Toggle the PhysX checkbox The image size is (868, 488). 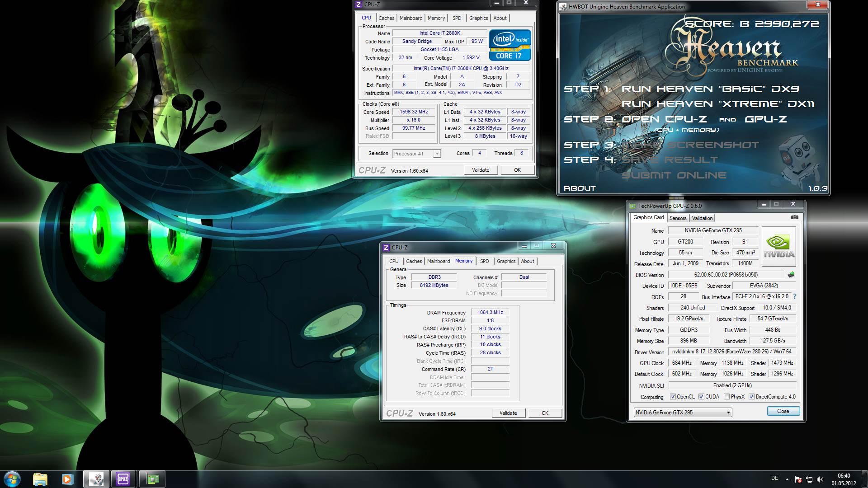pos(726,397)
